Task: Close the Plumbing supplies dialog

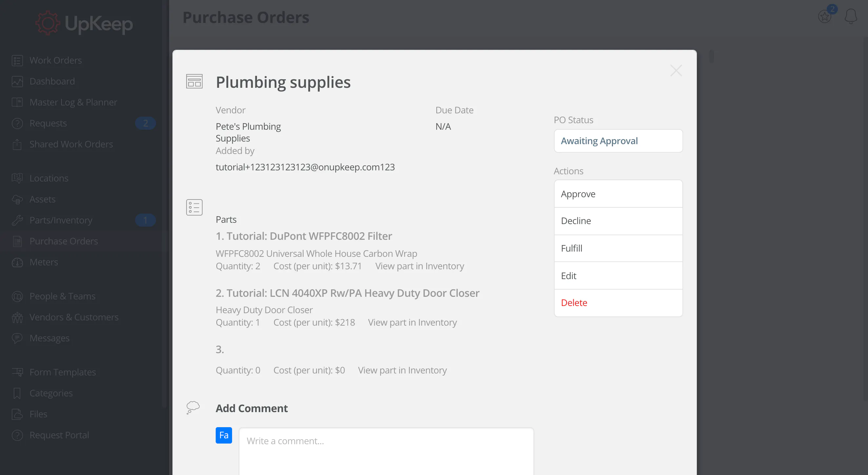Action: (676, 71)
